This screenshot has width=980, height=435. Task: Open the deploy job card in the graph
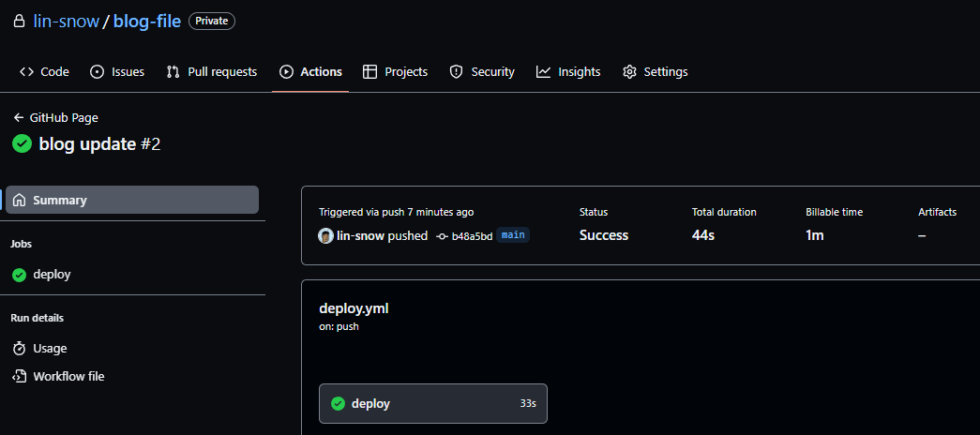(433, 404)
